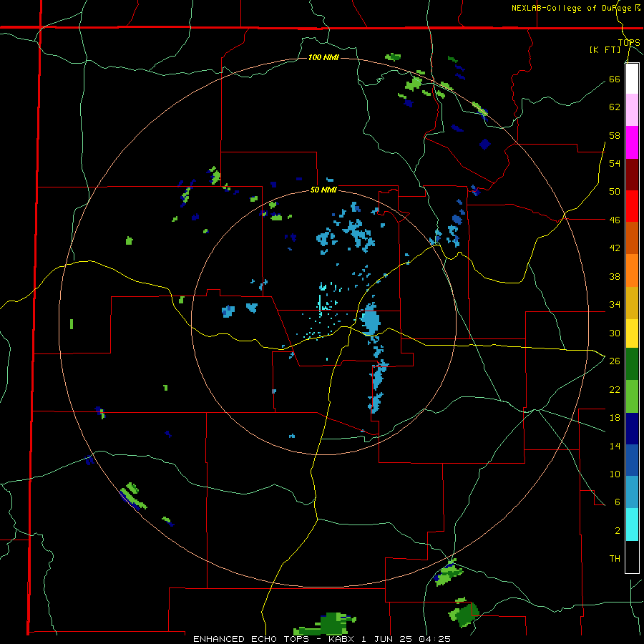Click the cyan legend swatch
The height and width of the screenshot is (644, 644).
point(632,525)
